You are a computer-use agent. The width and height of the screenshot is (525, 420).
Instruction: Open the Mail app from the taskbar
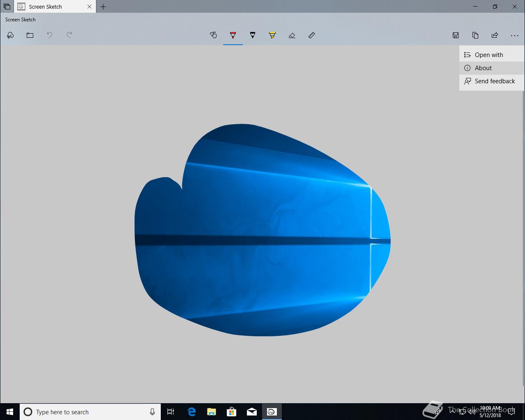click(x=251, y=412)
